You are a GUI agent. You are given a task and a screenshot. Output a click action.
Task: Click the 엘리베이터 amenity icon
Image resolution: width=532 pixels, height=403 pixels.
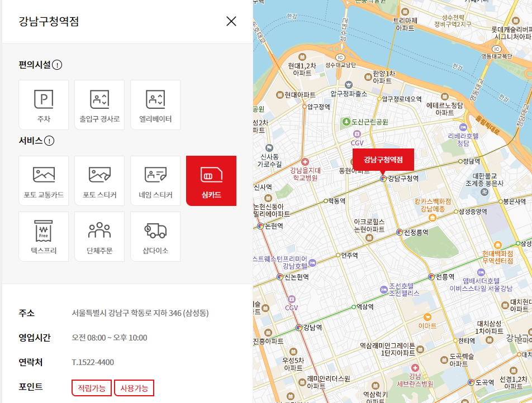155,105
